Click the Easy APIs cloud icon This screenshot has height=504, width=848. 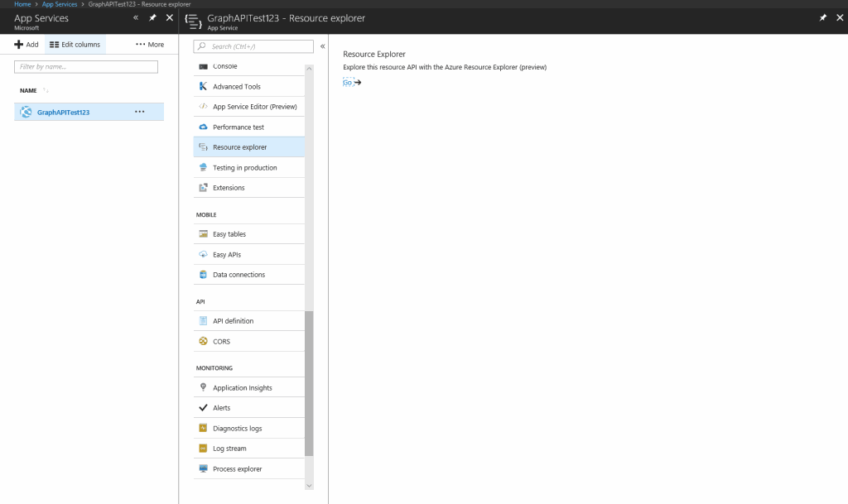coord(204,254)
